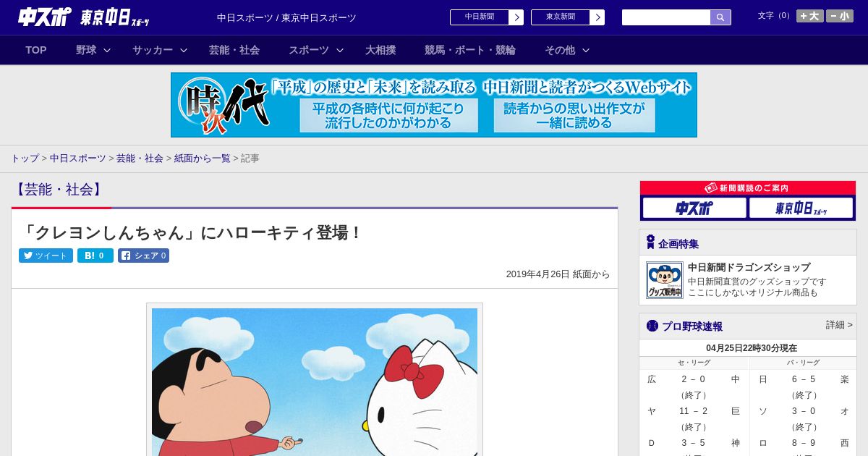Expand the サッカー dropdown chevron
This screenshot has height=456, width=868.
tap(184, 50)
